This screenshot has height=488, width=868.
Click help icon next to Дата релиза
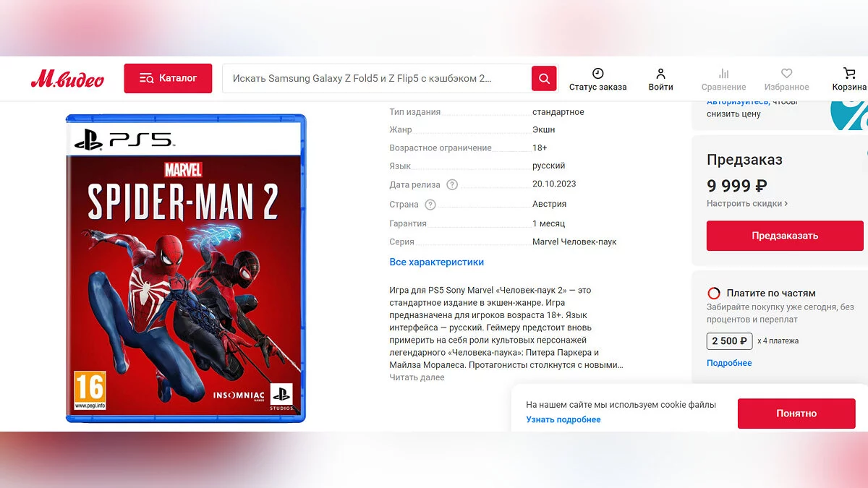click(452, 184)
